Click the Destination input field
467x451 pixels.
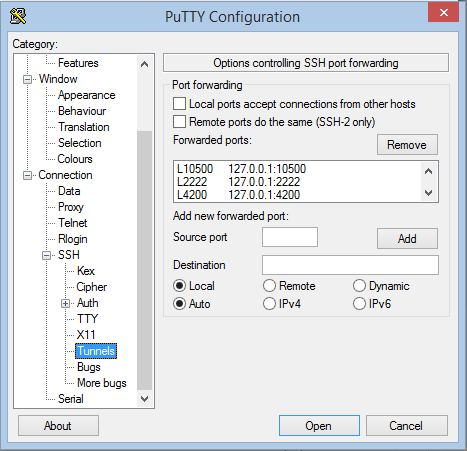350,265
